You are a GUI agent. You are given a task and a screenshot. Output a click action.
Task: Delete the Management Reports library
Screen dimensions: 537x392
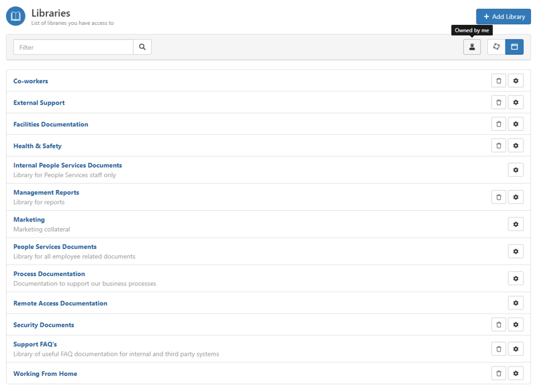(x=498, y=197)
